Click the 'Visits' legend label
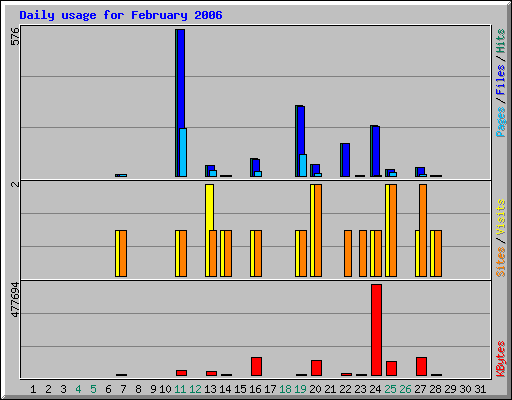Screen dimensions: 512x400 click(500, 217)
